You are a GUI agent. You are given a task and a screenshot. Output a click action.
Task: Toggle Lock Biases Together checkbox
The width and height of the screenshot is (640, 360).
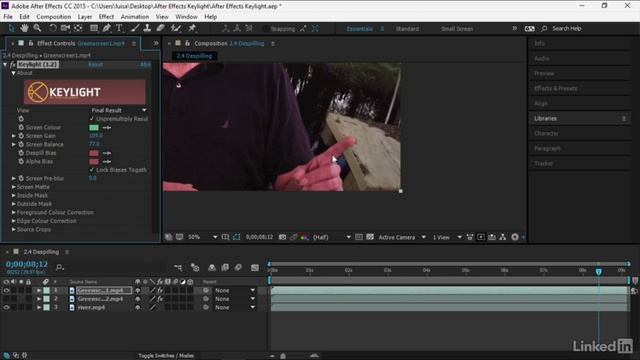coord(92,170)
